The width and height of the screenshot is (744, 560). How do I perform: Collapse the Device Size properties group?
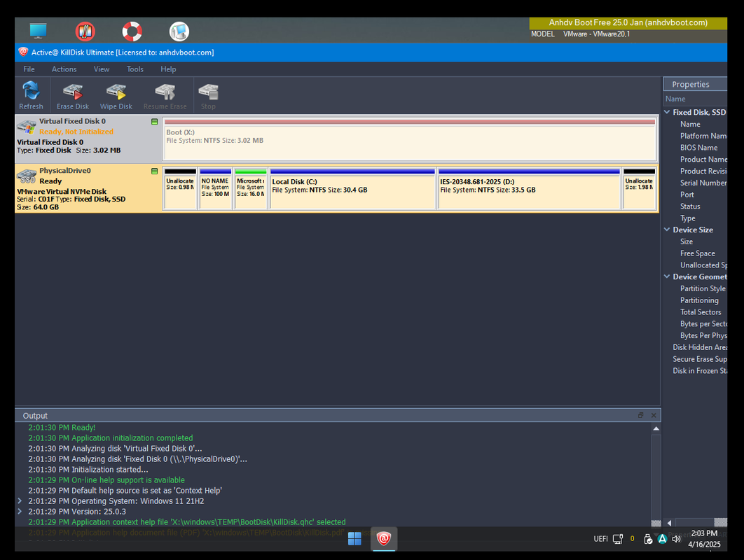click(x=667, y=230)
